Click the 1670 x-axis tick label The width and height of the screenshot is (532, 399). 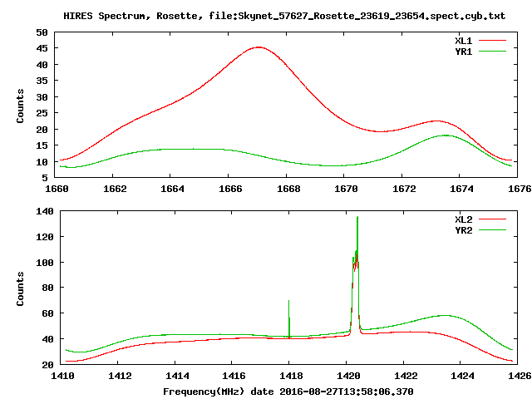346,189
